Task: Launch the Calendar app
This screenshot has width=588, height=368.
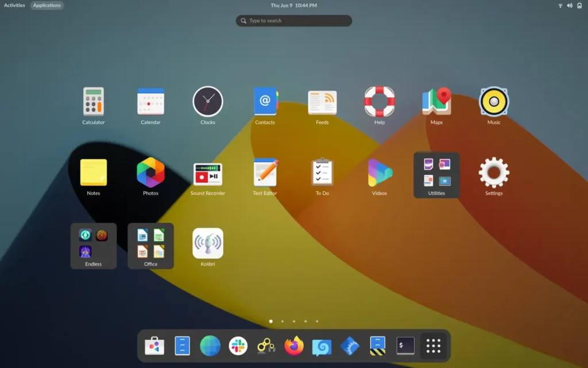Action: coord(150,102)
